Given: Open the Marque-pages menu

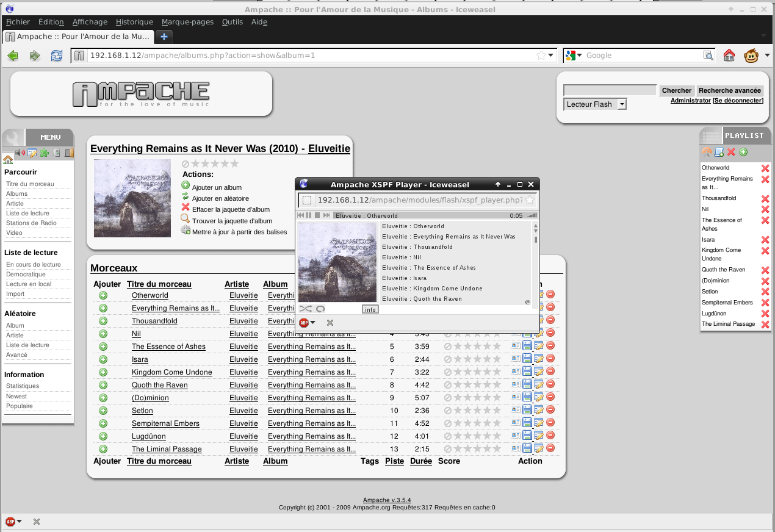Looking at the screenshot, I should 187,22.
